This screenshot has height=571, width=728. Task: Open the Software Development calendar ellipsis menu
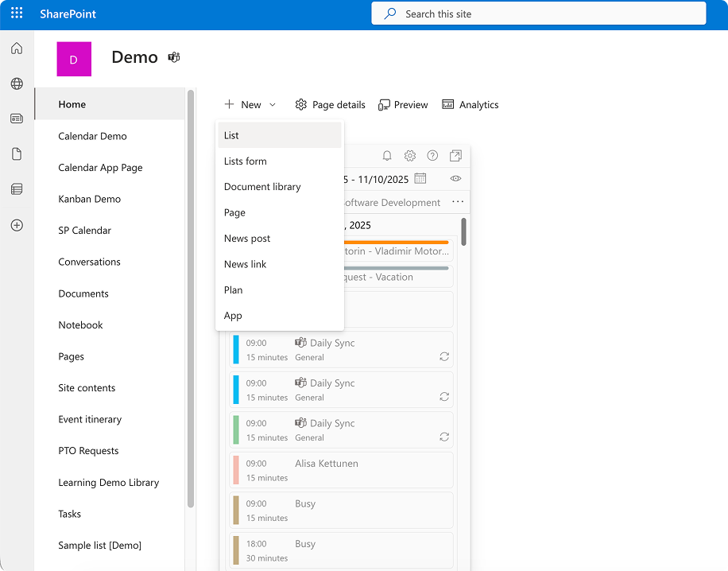459,202
